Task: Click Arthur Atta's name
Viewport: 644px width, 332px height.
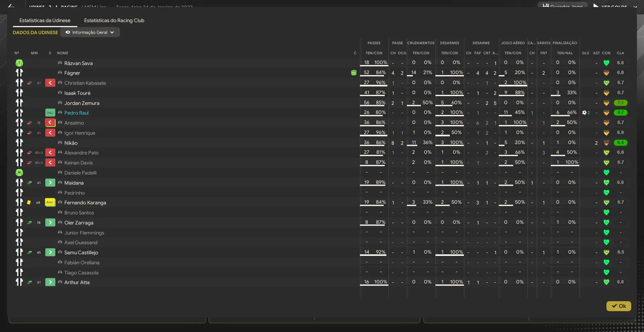Action: point(77,282)
